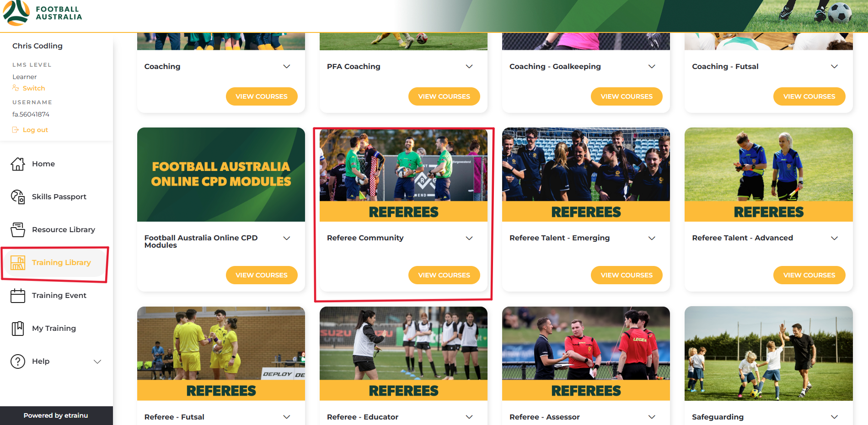The width and height of the screenshot is (868, 425).
Task: Click the My Training book icon
Action: point(18,328)
